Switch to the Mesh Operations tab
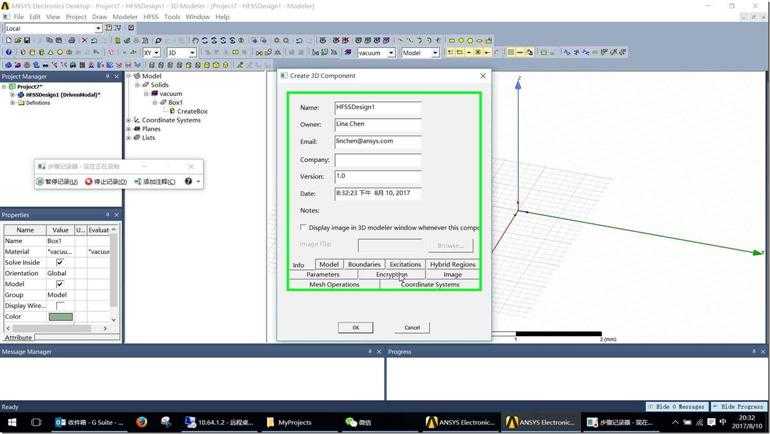770x434 pixels. pos(334,284)
